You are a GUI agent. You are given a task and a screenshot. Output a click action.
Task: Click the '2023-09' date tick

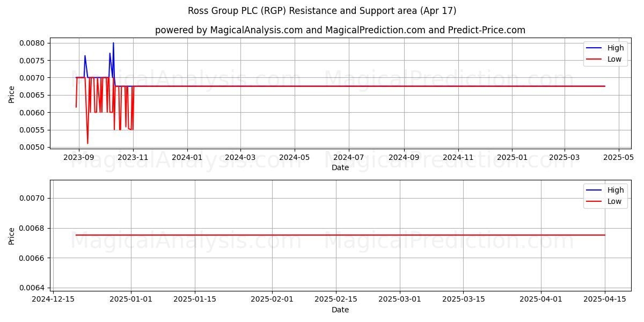click(79, 158)
